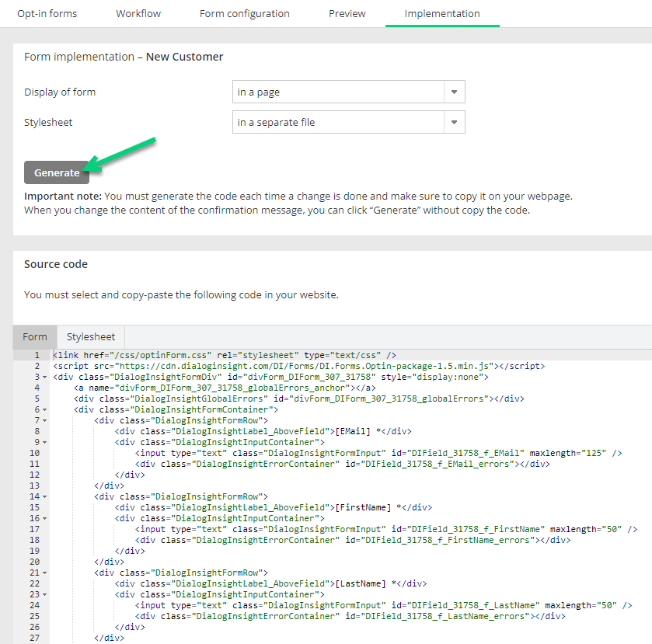Viewport: 652px width, 644px height.
Task: Open the Display of form dropdown
Action: 348,92
